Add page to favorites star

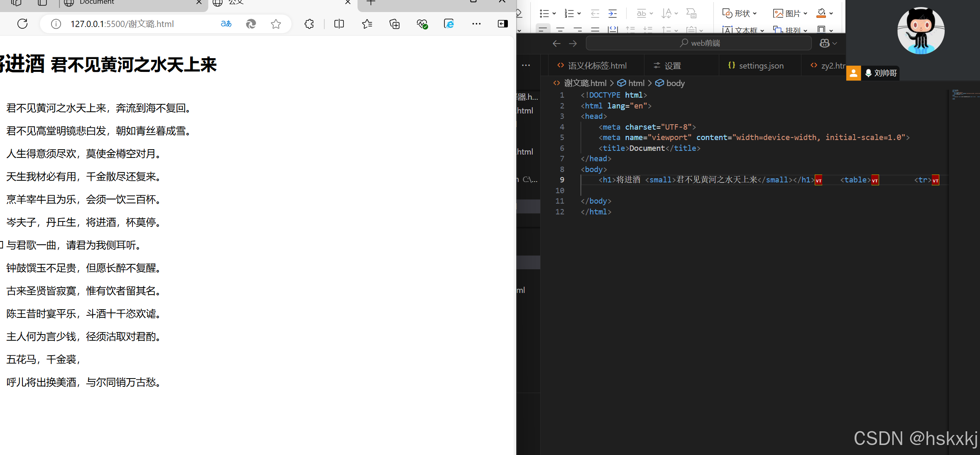(x=276, y=24)
